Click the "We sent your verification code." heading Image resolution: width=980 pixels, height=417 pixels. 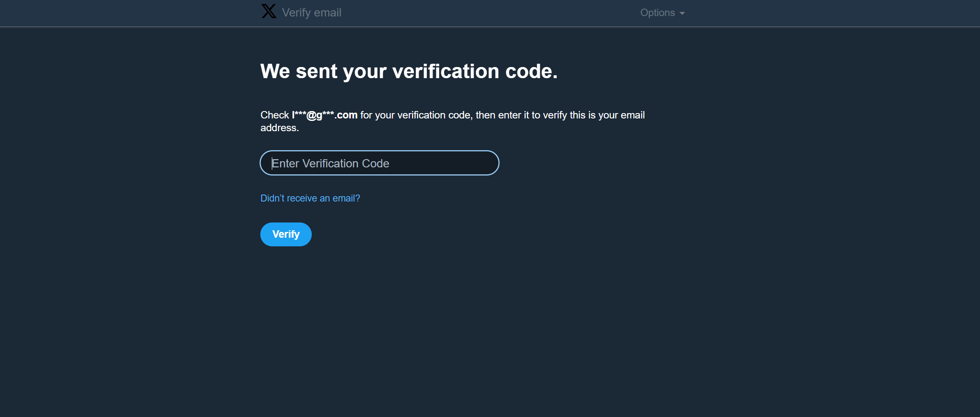pos(409,72)
